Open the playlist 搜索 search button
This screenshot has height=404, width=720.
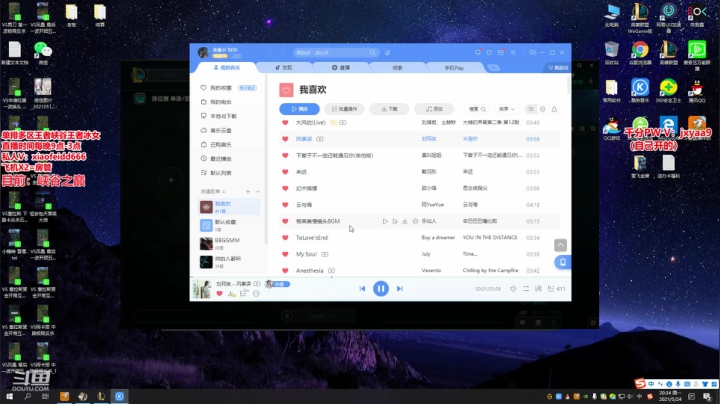click(x=477, y=109)
